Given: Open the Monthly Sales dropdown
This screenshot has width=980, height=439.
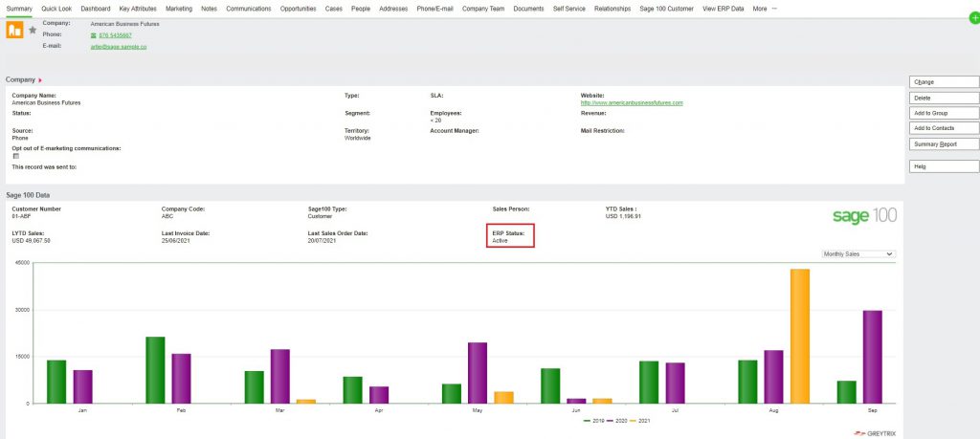Looking at the screenshot, I should (x=858, y=254).
